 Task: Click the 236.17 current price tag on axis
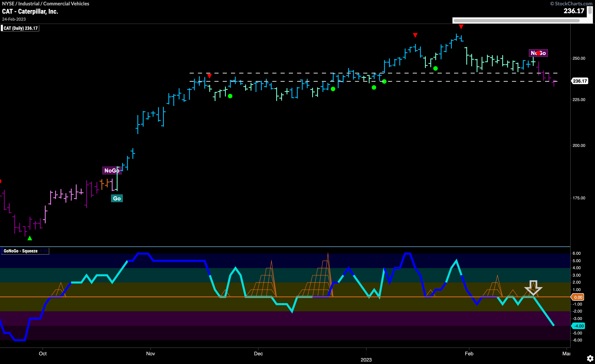pyautogui.click(x=580, y=81)
